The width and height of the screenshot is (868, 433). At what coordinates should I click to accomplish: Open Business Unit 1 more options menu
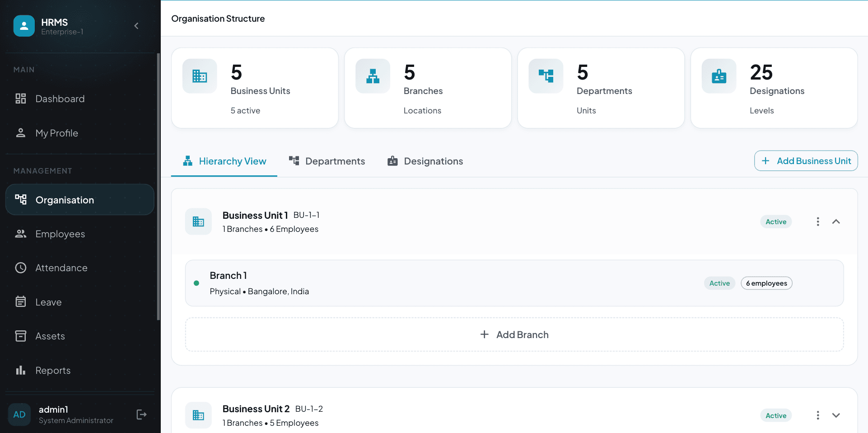click(x=818, y=221)
